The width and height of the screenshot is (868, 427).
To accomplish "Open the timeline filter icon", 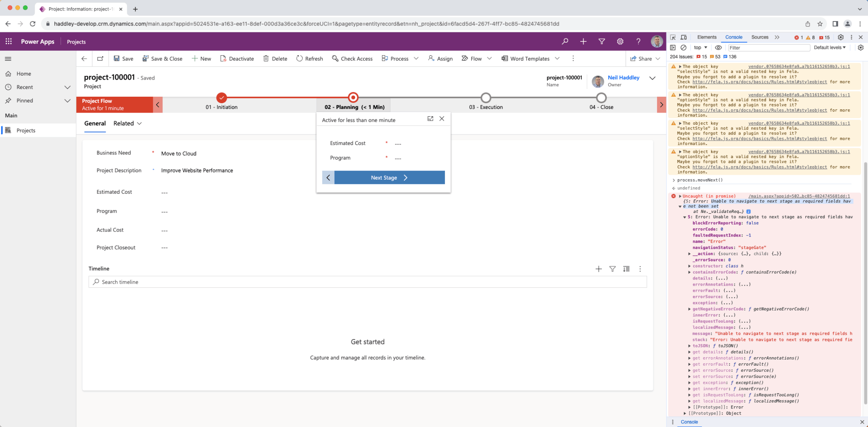I will point(612,269).
